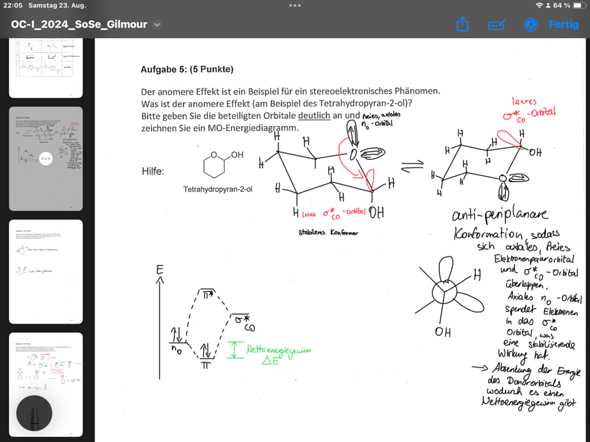
Task: Tap the clock showing 22:05
Action: [13, 6]
